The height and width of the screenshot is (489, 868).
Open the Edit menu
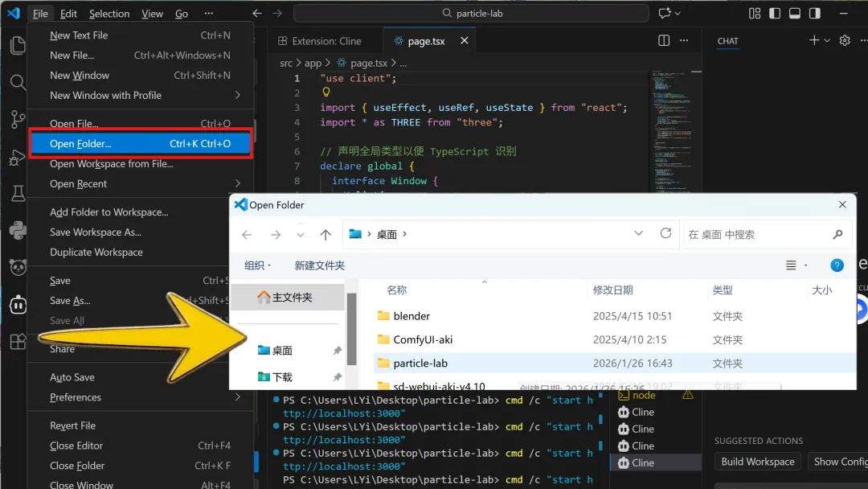pos(68,14)
